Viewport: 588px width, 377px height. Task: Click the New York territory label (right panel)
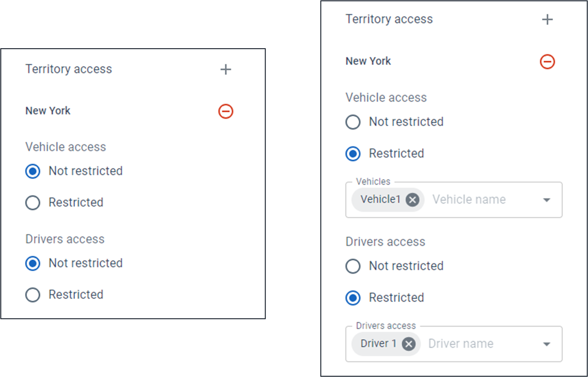click(x=368, y=61)
